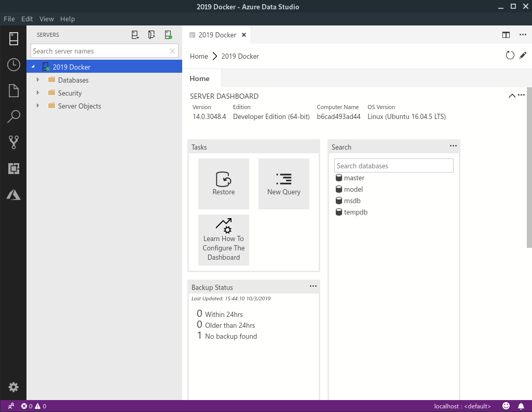Screen dimensions: 532x412
Task: Open the File menu
Action: point(9,19)
